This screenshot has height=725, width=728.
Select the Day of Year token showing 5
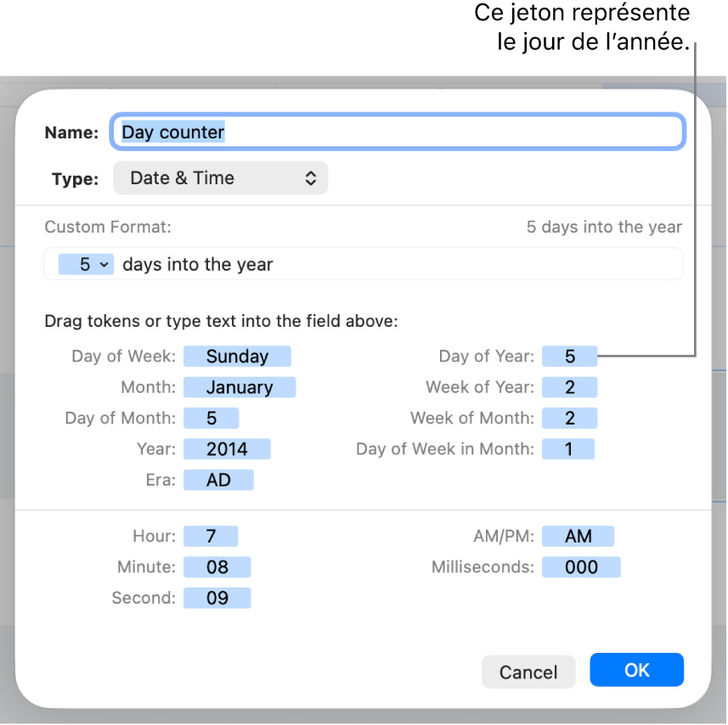point(569,356)
